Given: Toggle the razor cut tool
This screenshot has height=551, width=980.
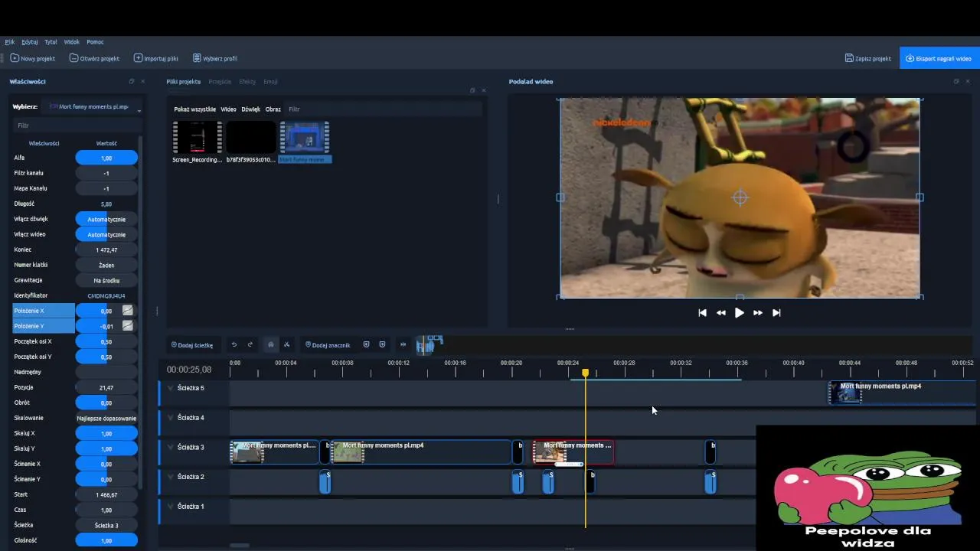Looking at the screenshot, I should (x=286, y=344).
